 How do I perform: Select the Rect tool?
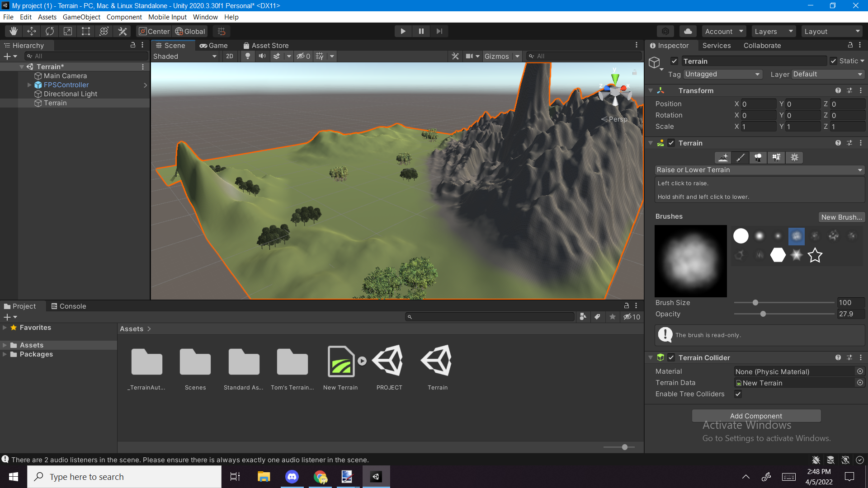[x=86, y=31]
